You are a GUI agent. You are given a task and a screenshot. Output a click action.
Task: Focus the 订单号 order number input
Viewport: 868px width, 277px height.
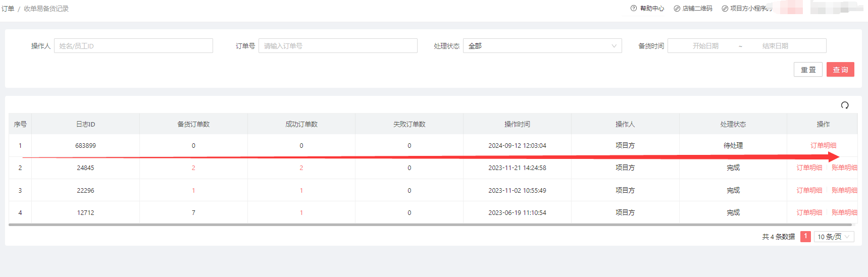(x=337, y=46)
